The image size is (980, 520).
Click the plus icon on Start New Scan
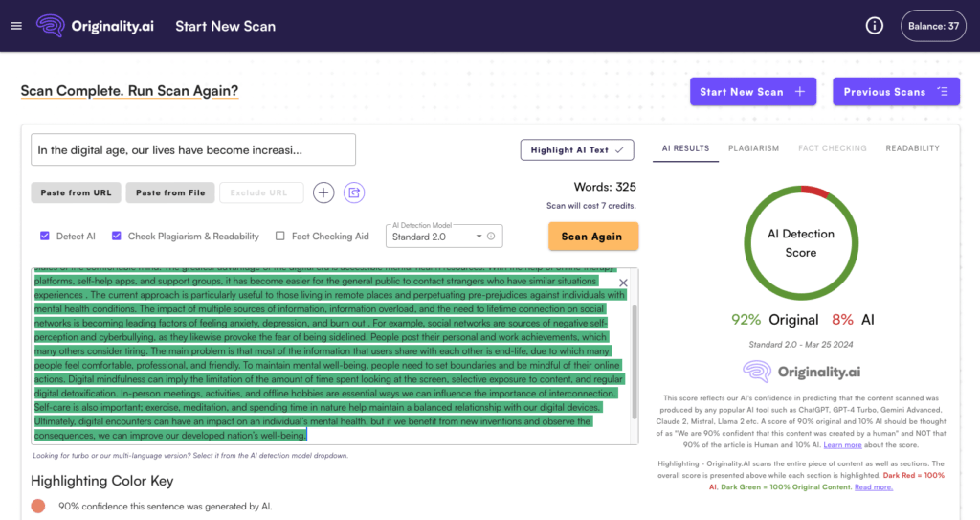point(800,91)
